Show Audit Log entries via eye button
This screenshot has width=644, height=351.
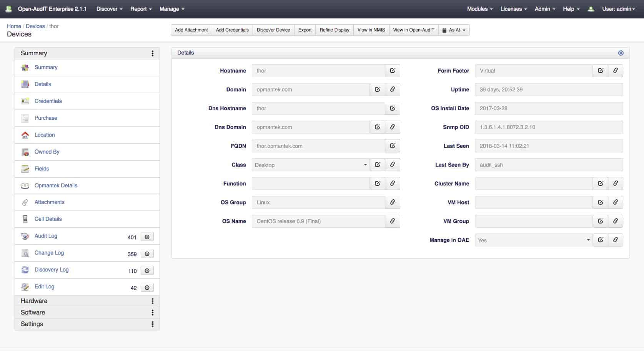click(x=147, y=237)
